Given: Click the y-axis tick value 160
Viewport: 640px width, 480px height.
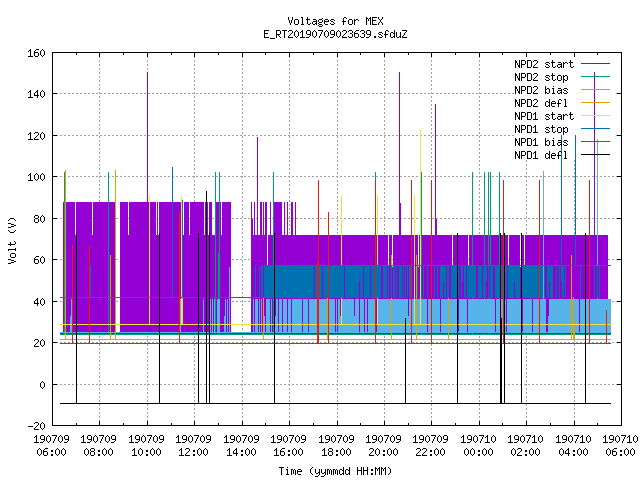Looking at the screenshot, I should click(x=37, y=53).
